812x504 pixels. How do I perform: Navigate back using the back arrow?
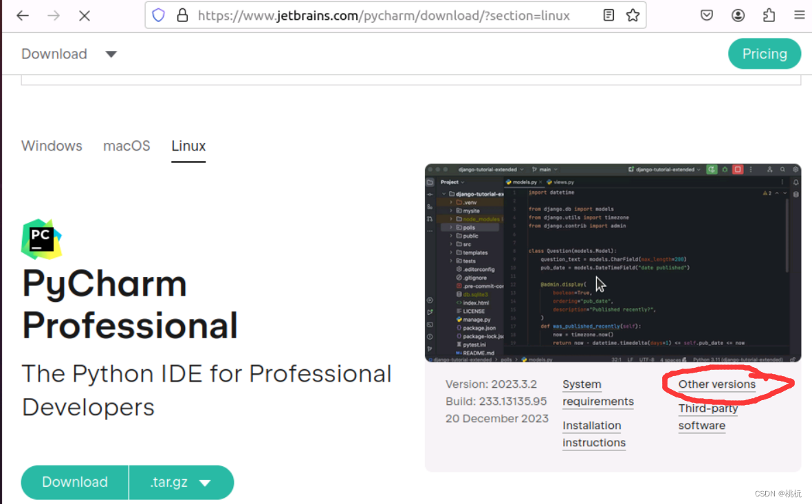click(23, 14)
